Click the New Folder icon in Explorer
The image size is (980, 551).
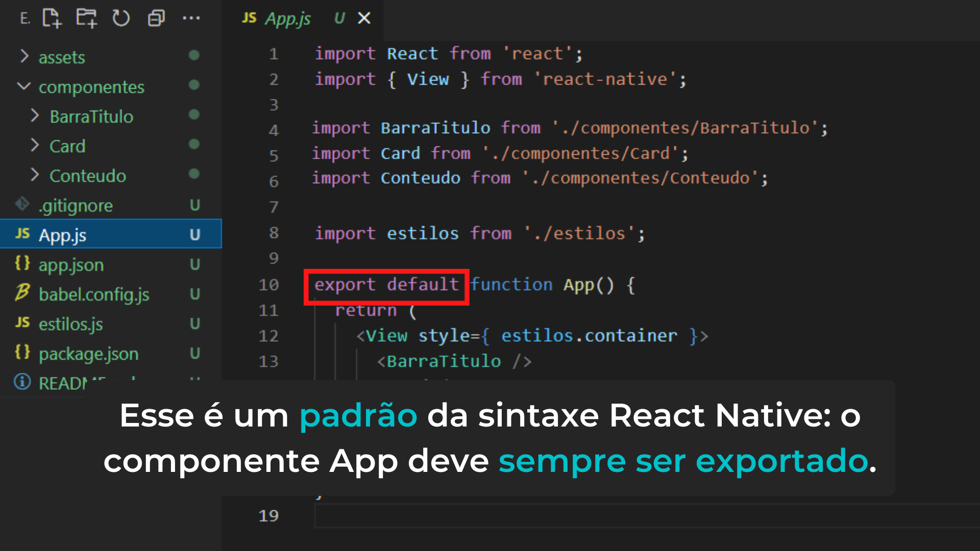[x=86, y=18]
